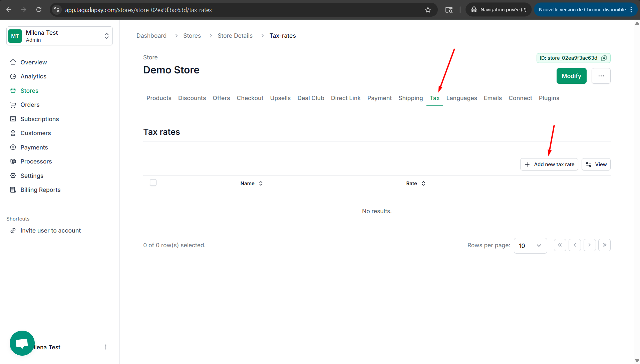640x364 pixels.
Task: Switch to the Upsells tab
Action: point(280,98)
